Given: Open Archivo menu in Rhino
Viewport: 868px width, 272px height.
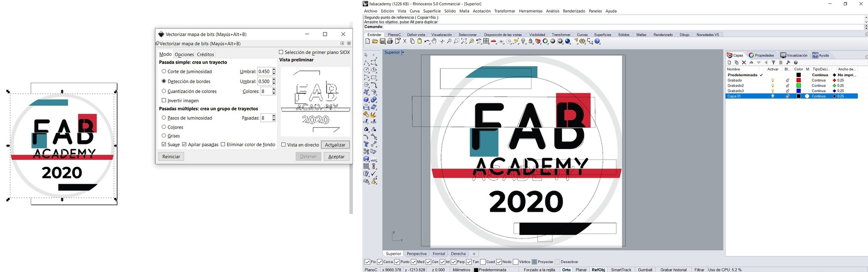Looking at the screenshot, I should (x=370, y=11).
